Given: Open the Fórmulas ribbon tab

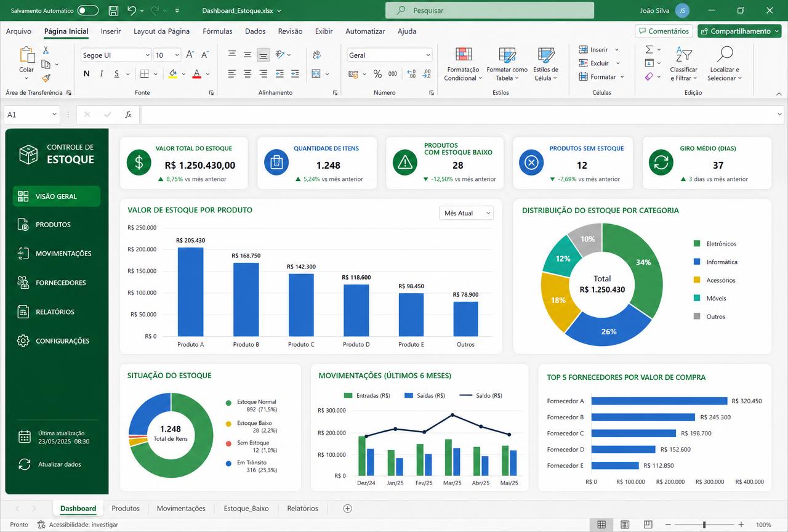Looking at the screenshot, I should (217, 31).
